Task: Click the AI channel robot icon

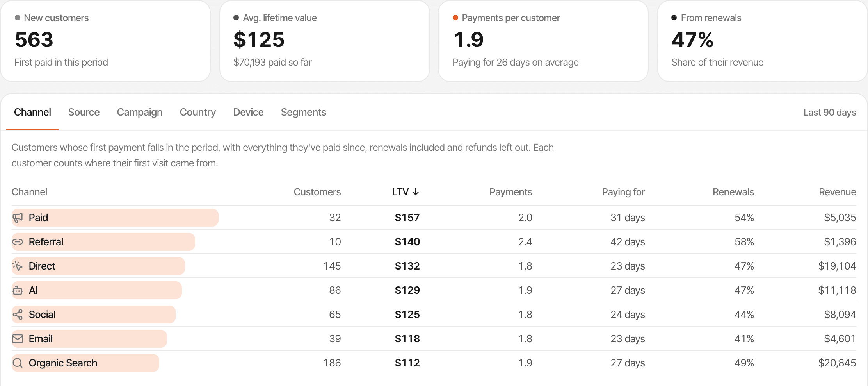Action: point(18,290)
